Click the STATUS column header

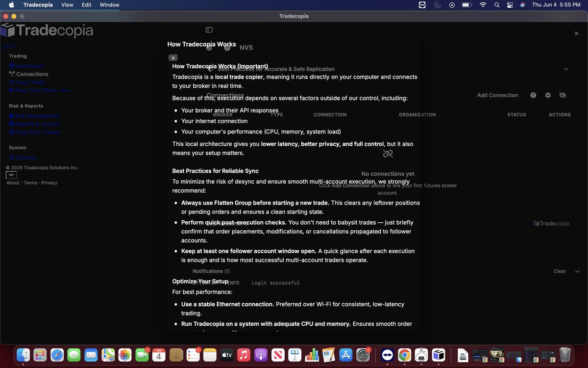(516, 115)
